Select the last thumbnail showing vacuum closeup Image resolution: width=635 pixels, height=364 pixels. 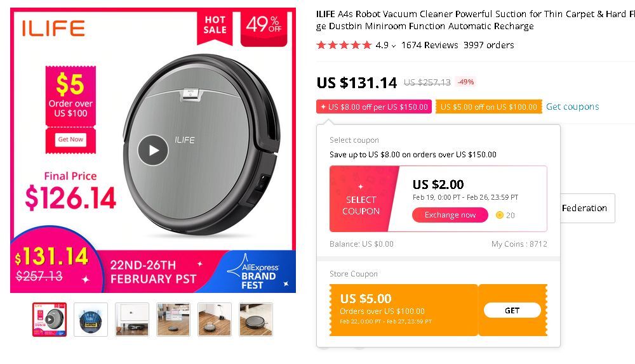(x=255, y=319)
